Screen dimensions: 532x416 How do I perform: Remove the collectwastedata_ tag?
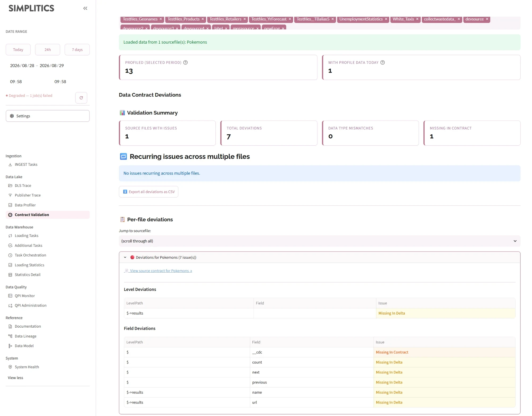[459, 19]
